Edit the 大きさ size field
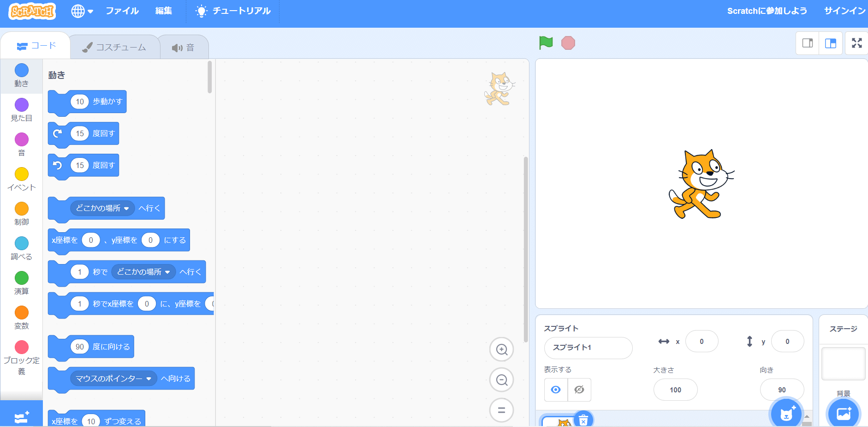This screenshot has width=868, height=427. [675, 390]
